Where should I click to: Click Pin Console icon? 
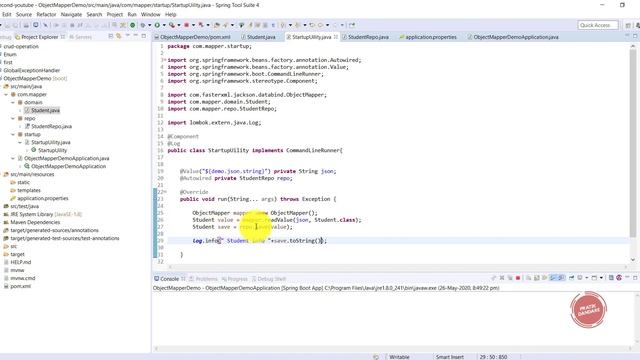pos(571,278)
